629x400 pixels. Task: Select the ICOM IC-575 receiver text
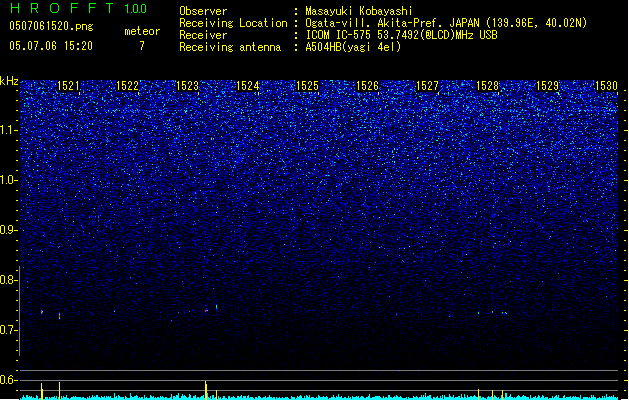tap(402, 35)
